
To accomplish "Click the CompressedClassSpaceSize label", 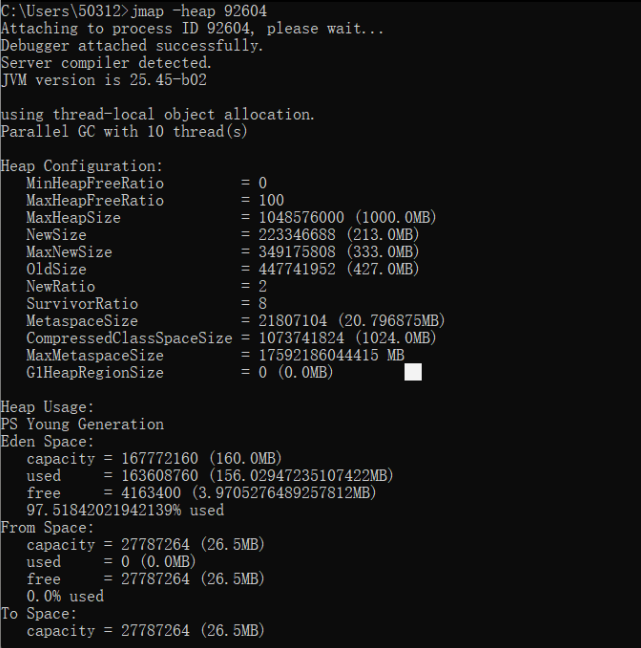I will tap(129, 338).
